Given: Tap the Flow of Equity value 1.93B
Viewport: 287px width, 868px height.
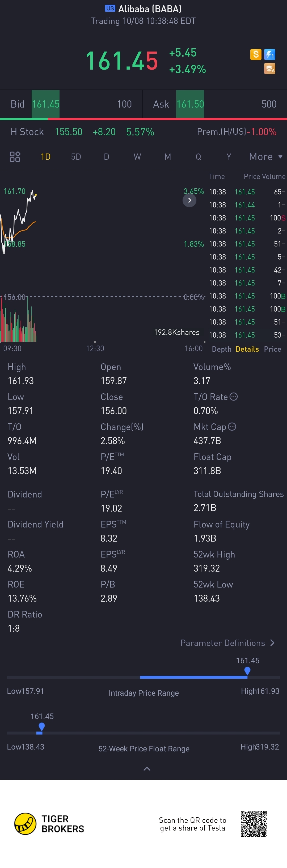Looking at the screenshot, I should (205, 538).
